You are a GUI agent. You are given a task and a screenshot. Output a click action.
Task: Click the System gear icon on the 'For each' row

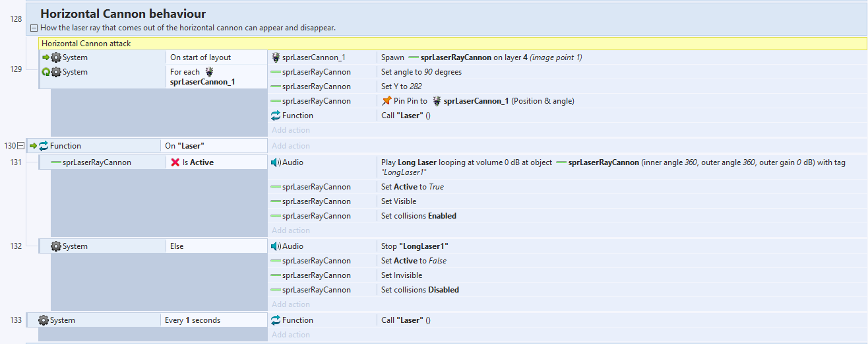[56, 72]
